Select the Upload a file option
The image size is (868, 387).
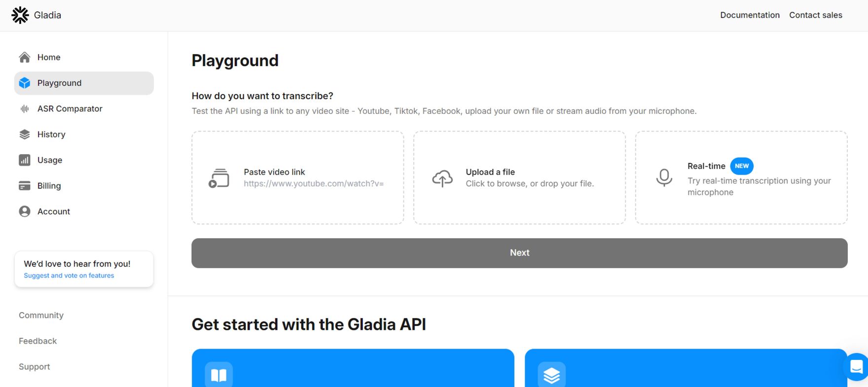tap(519, 177)
